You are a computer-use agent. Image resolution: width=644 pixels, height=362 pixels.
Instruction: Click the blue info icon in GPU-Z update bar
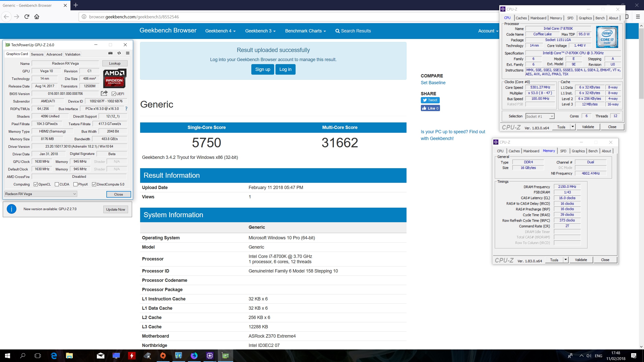[11, 209]
